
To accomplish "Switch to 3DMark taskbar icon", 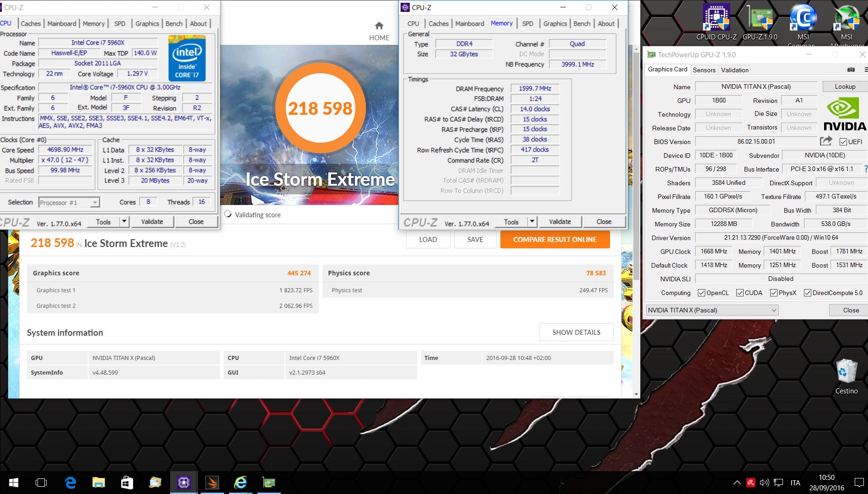I will (x=212, y=483).
